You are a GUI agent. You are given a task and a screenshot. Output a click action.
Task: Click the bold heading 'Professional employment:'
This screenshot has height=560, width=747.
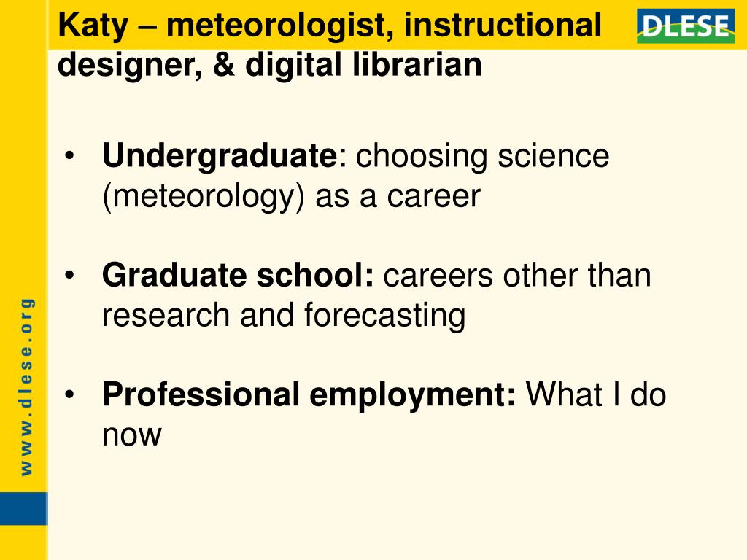click(309, 395)
